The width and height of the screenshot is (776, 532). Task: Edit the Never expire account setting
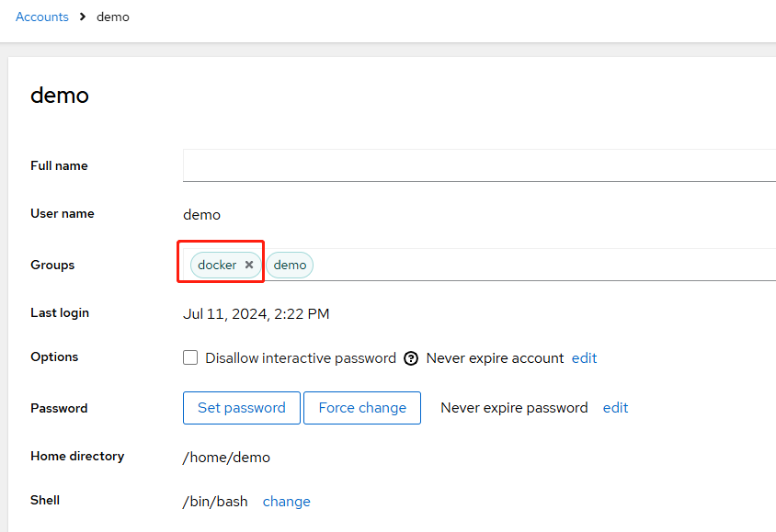584,357
